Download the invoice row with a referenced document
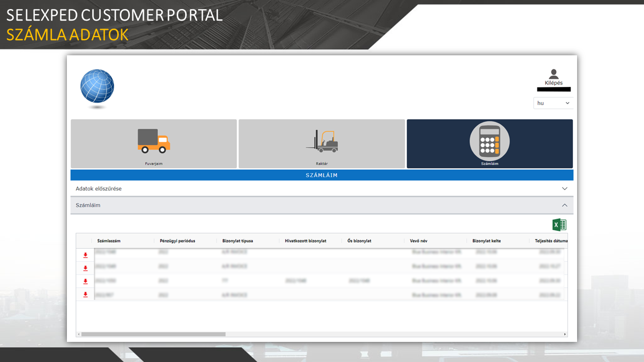The image size is (644, 362). coord(85,282)
